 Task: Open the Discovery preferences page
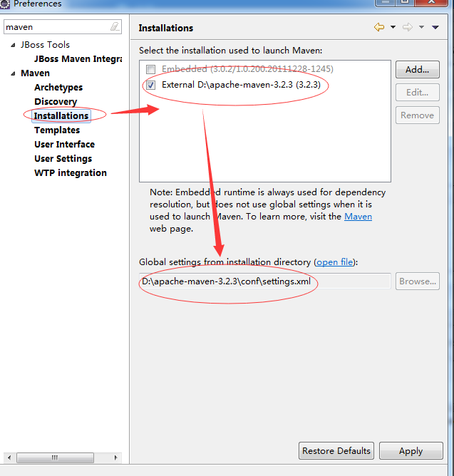[x=56, y=102]
